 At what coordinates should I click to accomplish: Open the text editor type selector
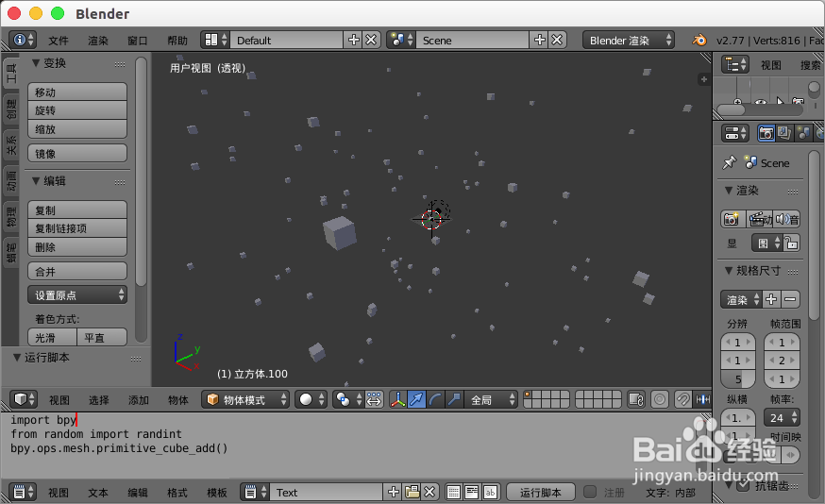tap(24, 493)
